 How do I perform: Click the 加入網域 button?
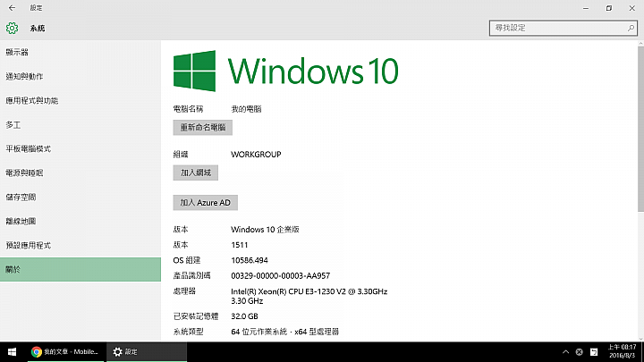(196, 173)
